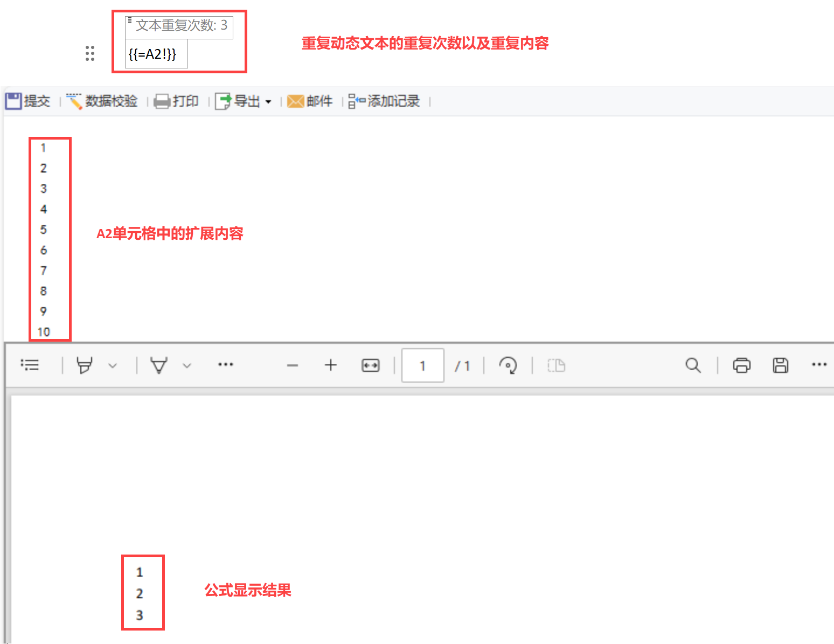Open 数据校验 data validation

pyautogui.click(x=102, y=101)
